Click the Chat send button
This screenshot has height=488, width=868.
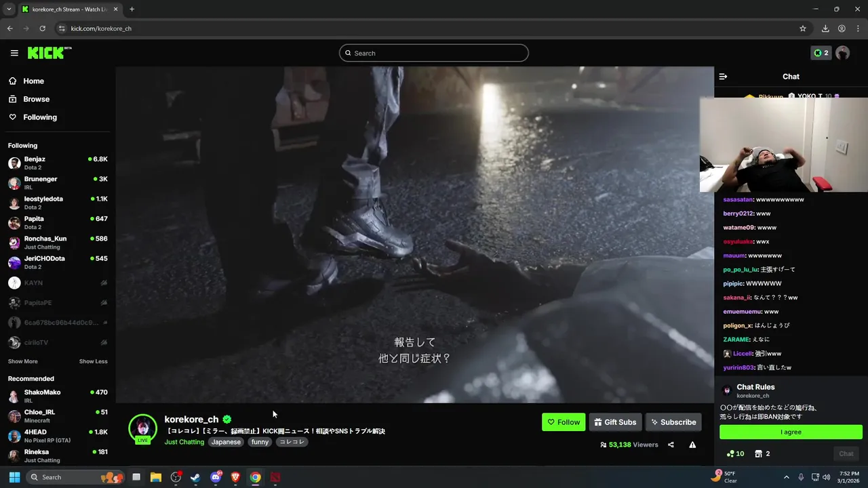[846, 453]
